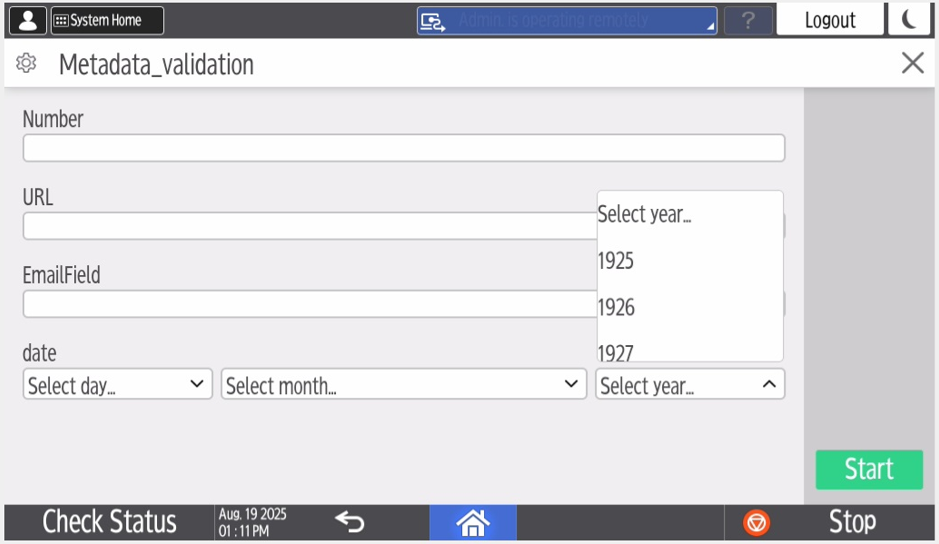Activate the sleep mode moon icon
Screen dimensions: 939x544
click(x=908, y=20)
